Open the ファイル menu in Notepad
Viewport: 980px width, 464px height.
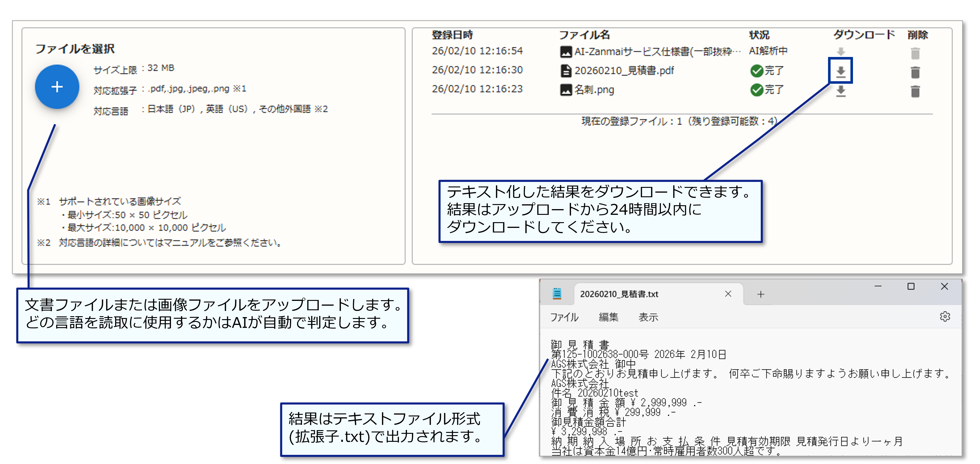click(564, 317)
